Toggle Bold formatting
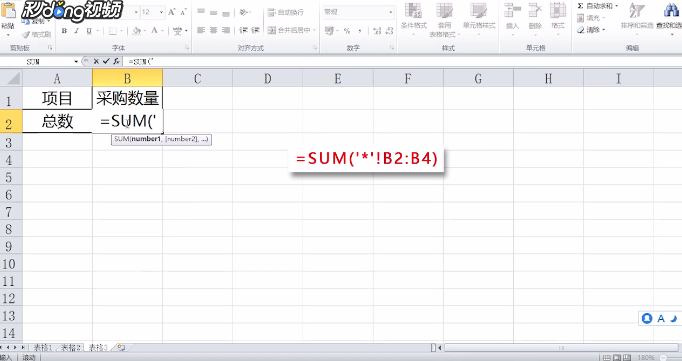This screenshot has width=682, height=361. (x=64, y=30)
